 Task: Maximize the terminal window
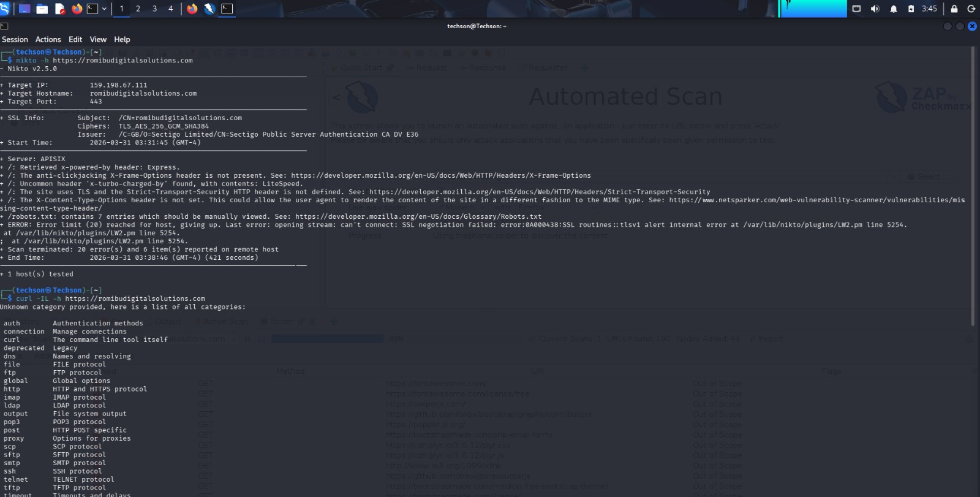[960, 26]
